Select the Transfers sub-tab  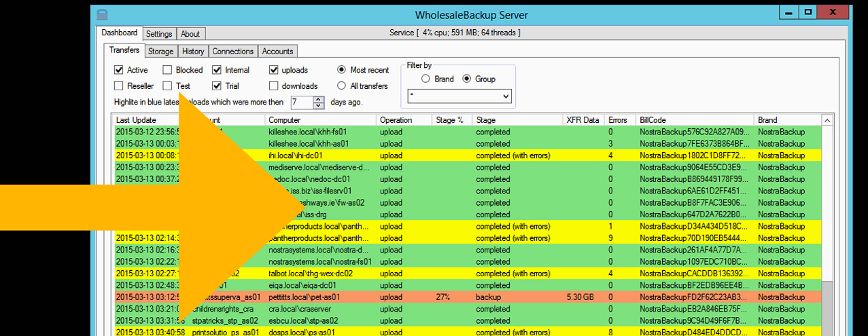coord(124,50)
